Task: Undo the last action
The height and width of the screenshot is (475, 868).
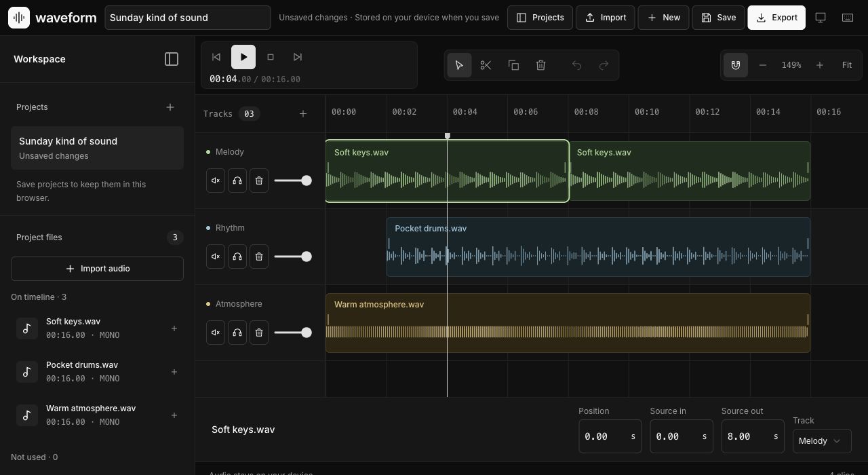Action: [576, 65]
